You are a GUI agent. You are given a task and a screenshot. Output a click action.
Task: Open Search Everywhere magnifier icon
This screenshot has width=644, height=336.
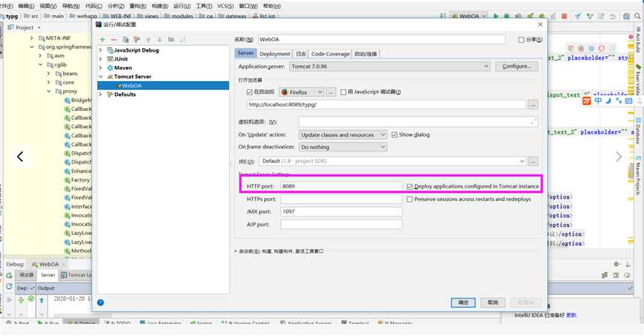[637, 16]
